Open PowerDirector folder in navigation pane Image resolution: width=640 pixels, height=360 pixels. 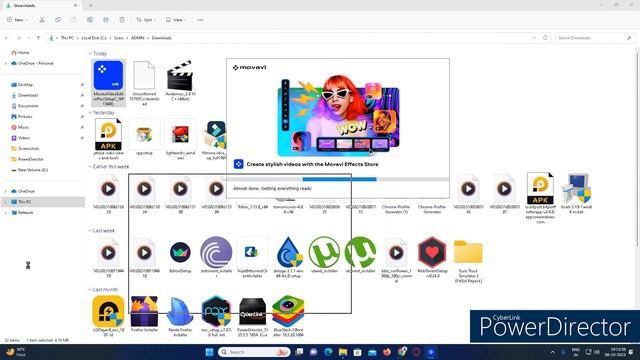tap(27, 159)
